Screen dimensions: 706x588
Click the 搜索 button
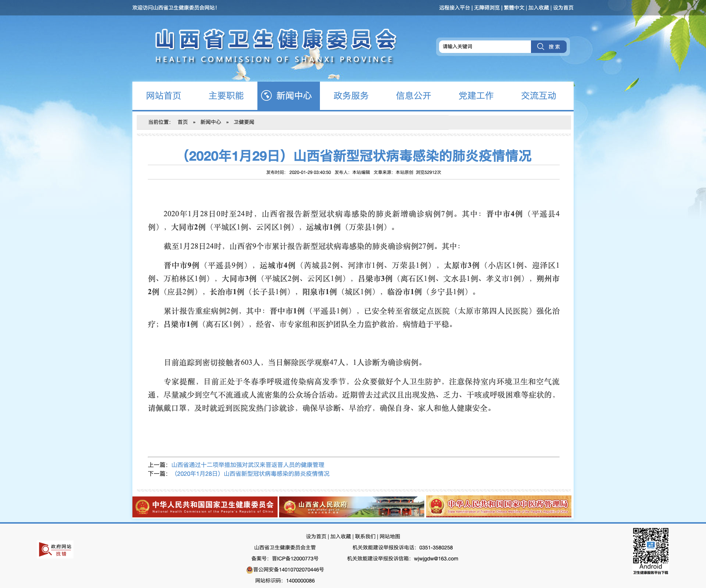[549, 47]
